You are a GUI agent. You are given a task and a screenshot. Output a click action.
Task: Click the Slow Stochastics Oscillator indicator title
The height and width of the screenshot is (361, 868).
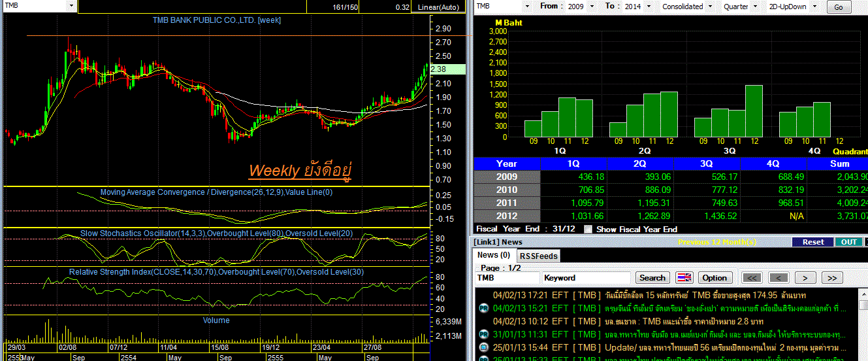click(x=216, y=233)
